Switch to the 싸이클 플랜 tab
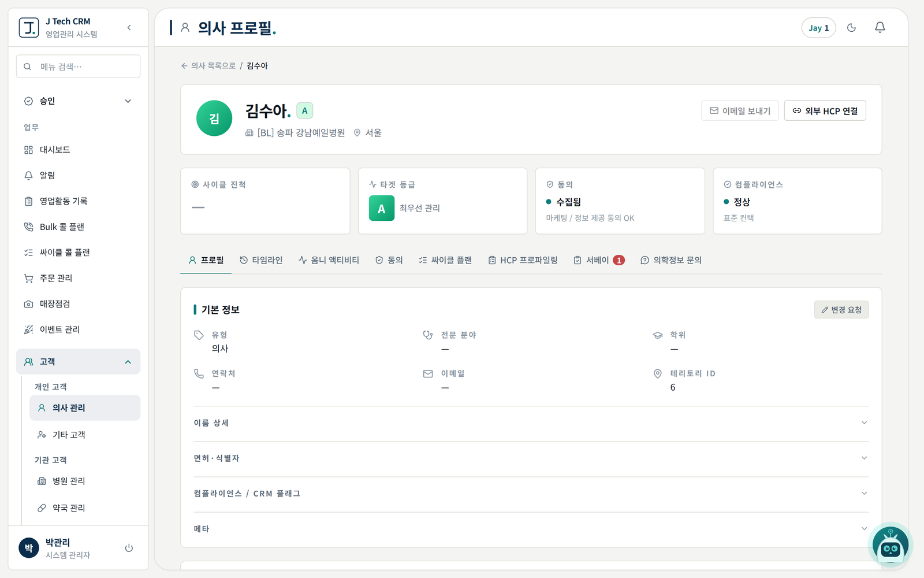Image resolution: width=924 pixels, height=578 pixels. point(445,261)
